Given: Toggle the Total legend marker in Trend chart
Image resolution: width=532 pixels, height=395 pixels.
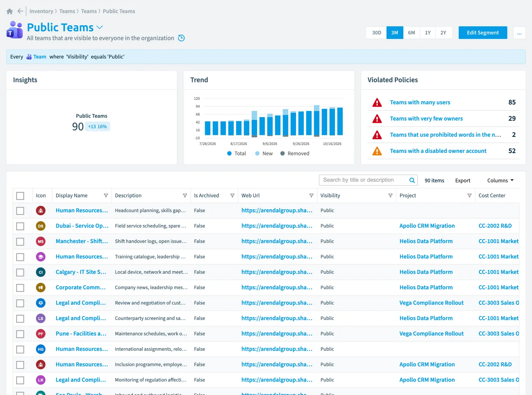Looking at the screenshot, I should coord(229,153).
